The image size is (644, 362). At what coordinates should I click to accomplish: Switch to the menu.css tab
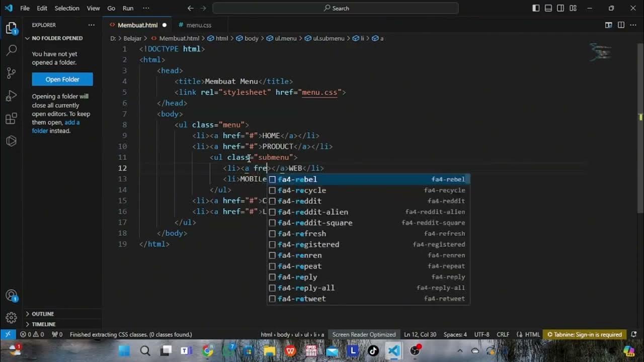(199, 25)
